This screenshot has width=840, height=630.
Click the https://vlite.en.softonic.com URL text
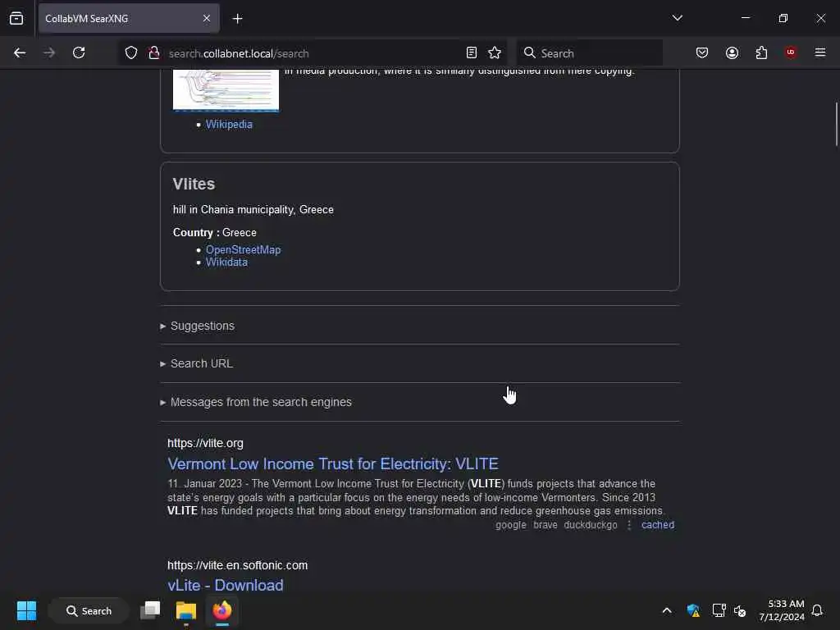237,565
